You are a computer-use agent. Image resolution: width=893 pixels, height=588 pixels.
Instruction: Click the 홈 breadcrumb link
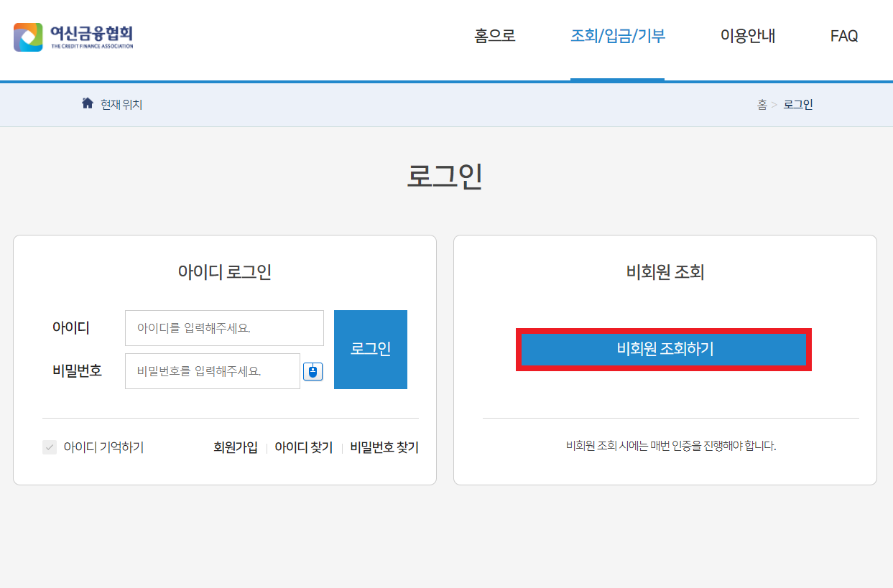click(x=762, y=105)
